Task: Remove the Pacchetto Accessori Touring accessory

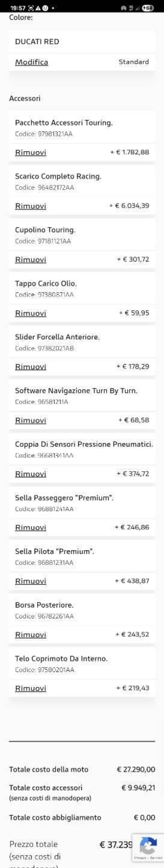Action: tap(30, 152)
